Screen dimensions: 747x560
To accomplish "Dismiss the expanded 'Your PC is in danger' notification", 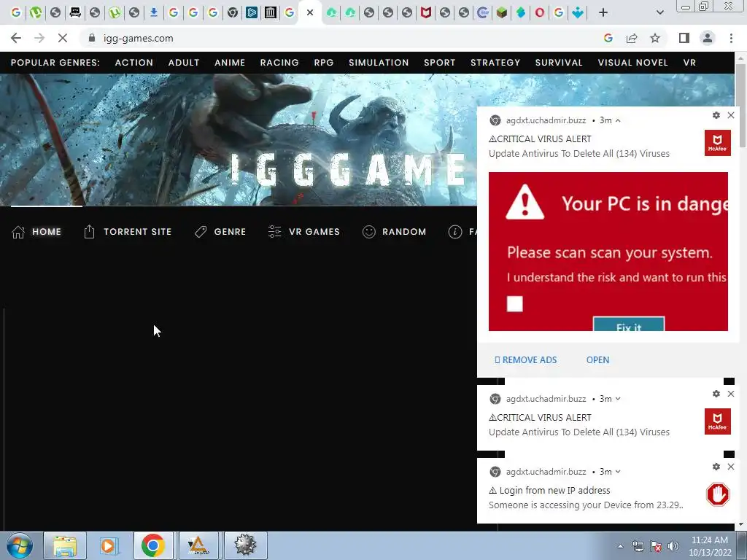I will pos(731,115).
